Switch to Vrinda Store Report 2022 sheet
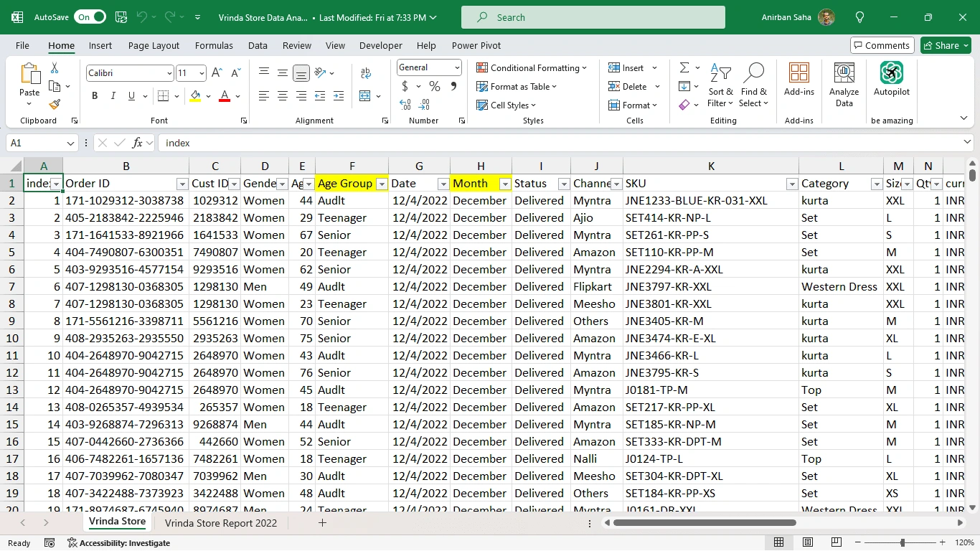Image resolution: width=980 pixels, height=551 pixels. point(220,523)
